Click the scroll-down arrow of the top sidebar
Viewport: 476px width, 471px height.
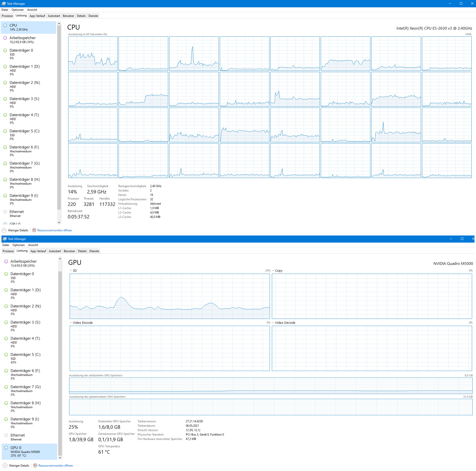(x=59, y=222)
